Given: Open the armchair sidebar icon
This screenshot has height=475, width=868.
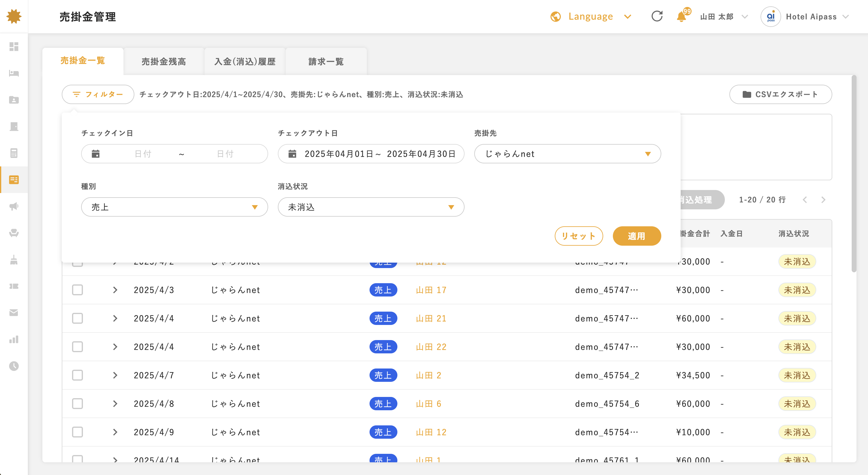Looking at the screenshot, I should pos(14,233).
